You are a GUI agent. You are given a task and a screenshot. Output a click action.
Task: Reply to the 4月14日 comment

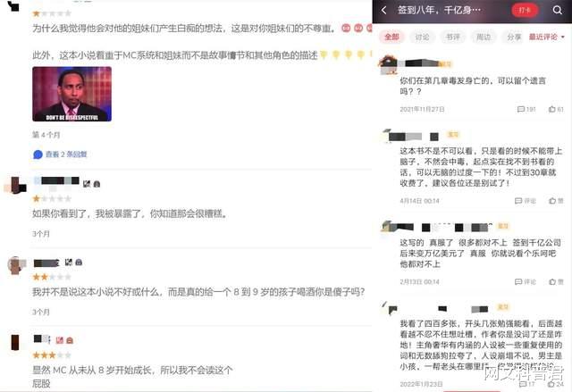click(x=525, y=201)
